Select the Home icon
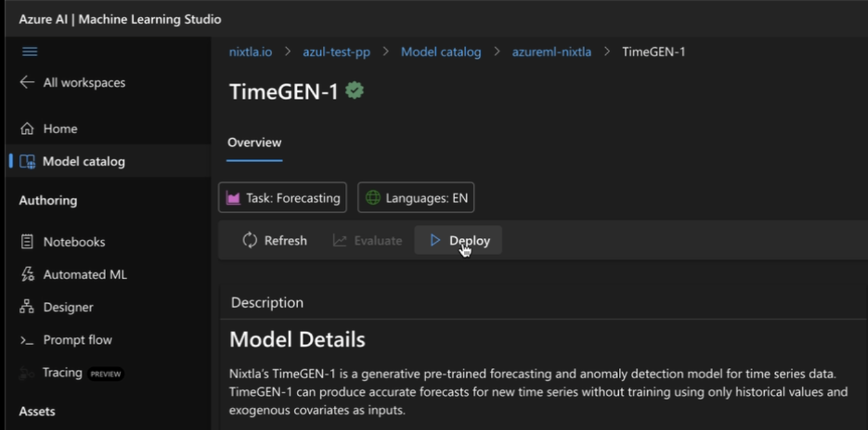868x430 pixels. pyautogui.click(x=29, y=128)
